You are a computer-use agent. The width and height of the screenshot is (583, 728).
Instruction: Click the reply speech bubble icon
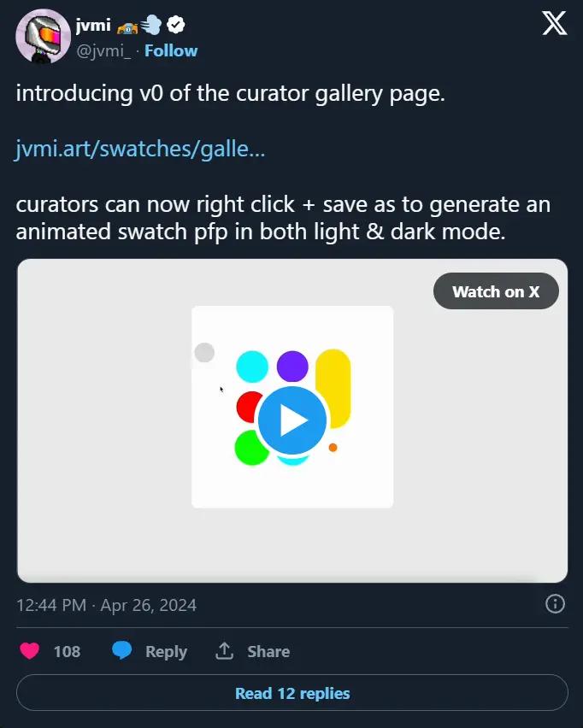(122, 651)
